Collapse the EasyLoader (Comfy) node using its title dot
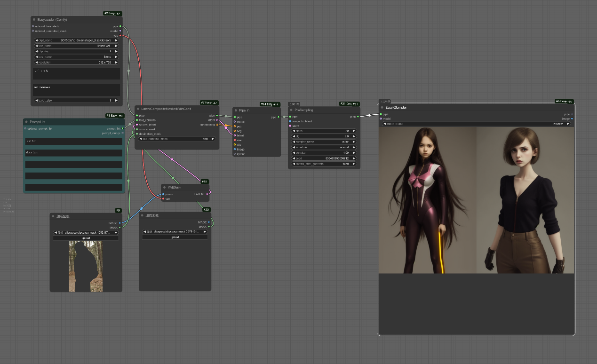 [34, 20]
